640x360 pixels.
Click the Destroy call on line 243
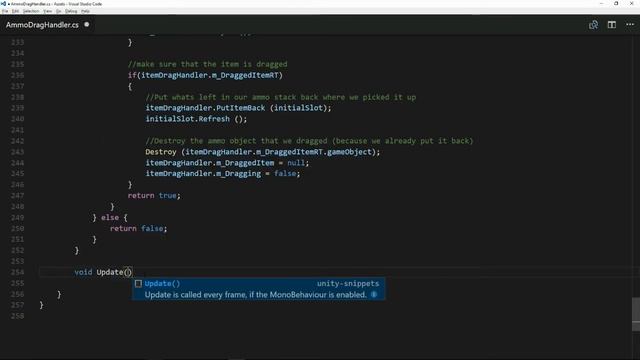pyautogui.click(x=262, y=152)
